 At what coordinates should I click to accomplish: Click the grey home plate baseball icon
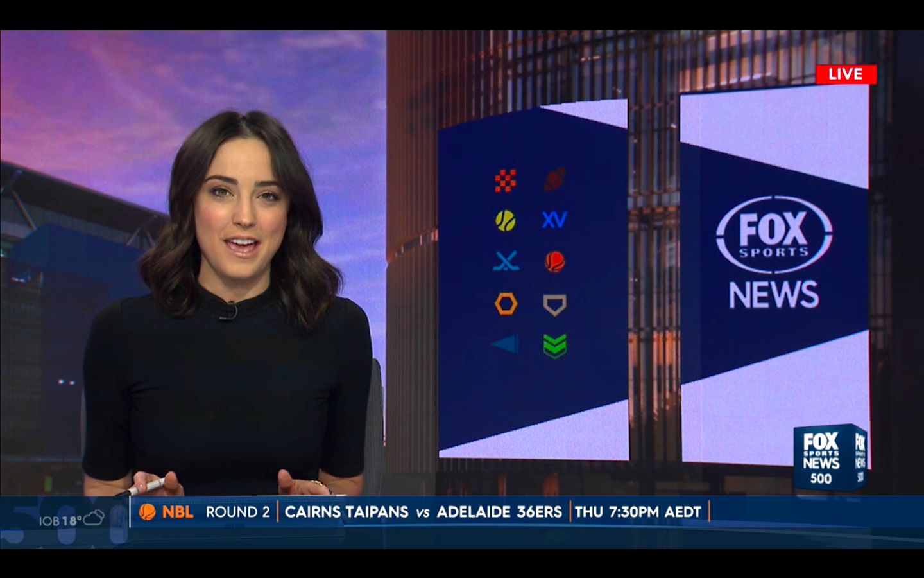[554, 304]
